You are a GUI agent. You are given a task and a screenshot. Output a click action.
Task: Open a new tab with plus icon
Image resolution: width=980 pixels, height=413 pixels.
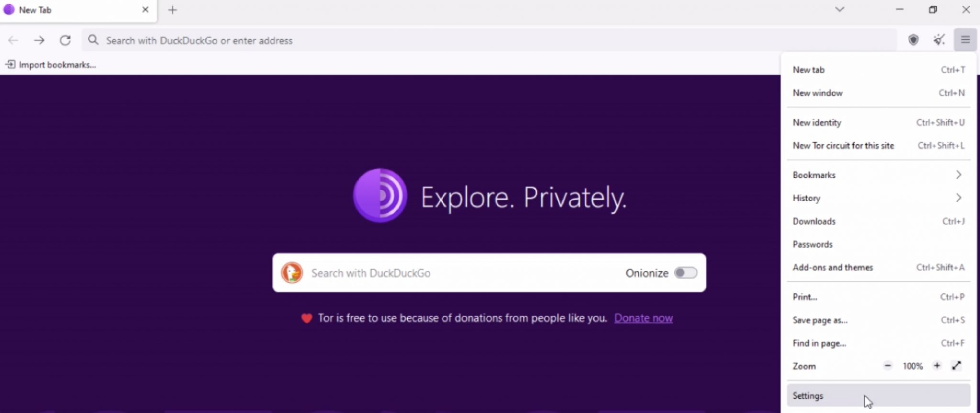pyautogui.click(x=172, y=10)
